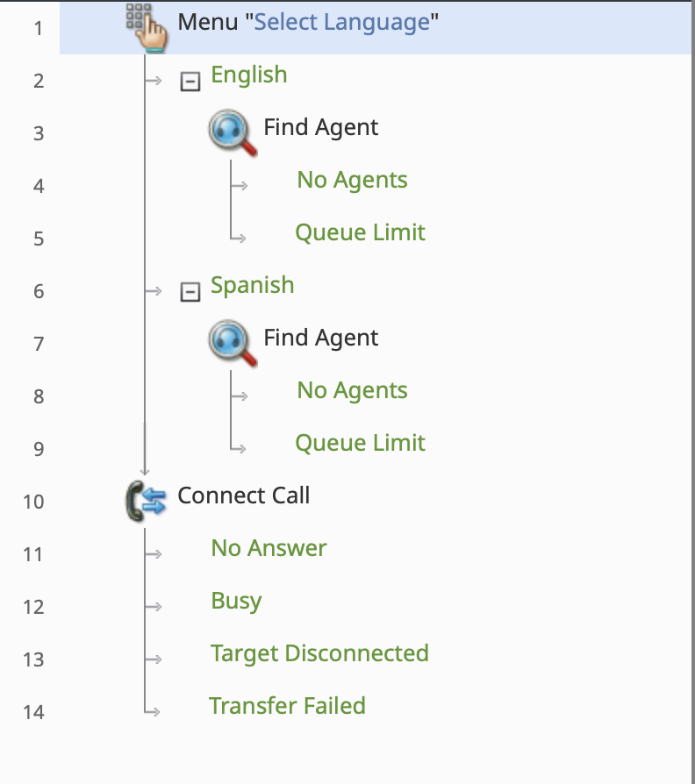Click the Find Agent icon under Spanish

[233, 342]
